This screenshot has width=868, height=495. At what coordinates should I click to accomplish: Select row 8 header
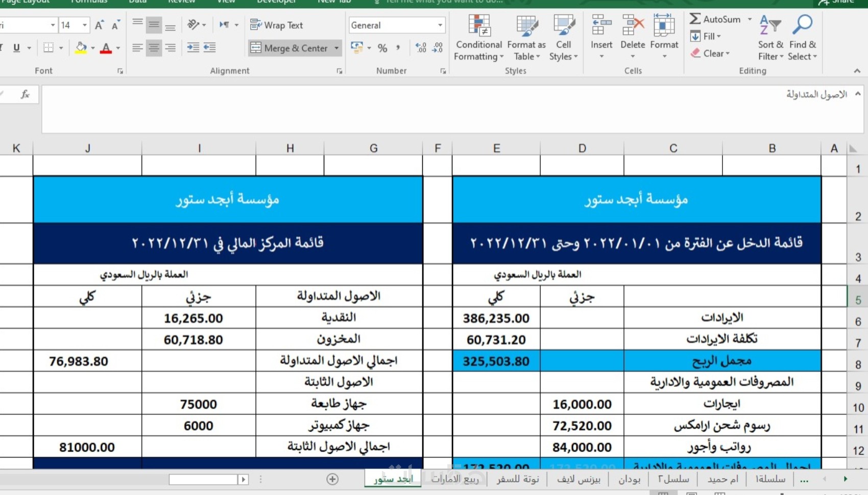[x=858, y=361]
